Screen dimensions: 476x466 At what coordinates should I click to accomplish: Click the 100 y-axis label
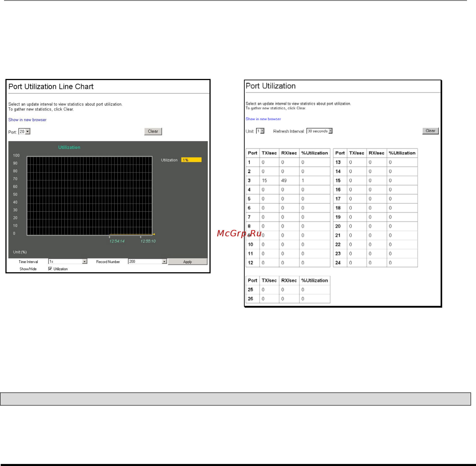tap(16, 155)
